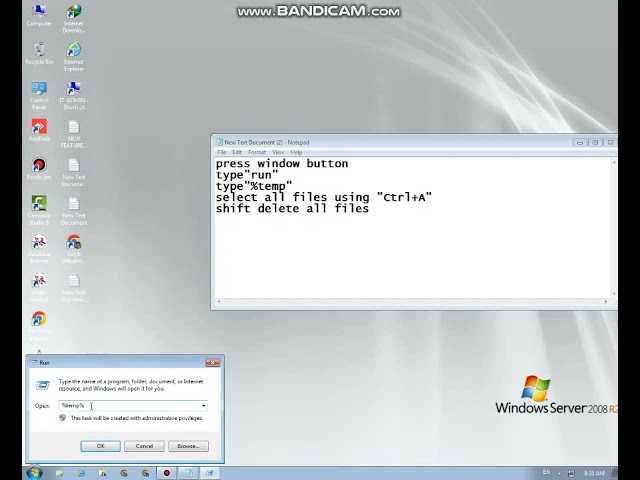Image resolution: width=640 pixels, height=480 pixels.
Task: Click Cancel in the Run dialog
Action: pos(144,446)
